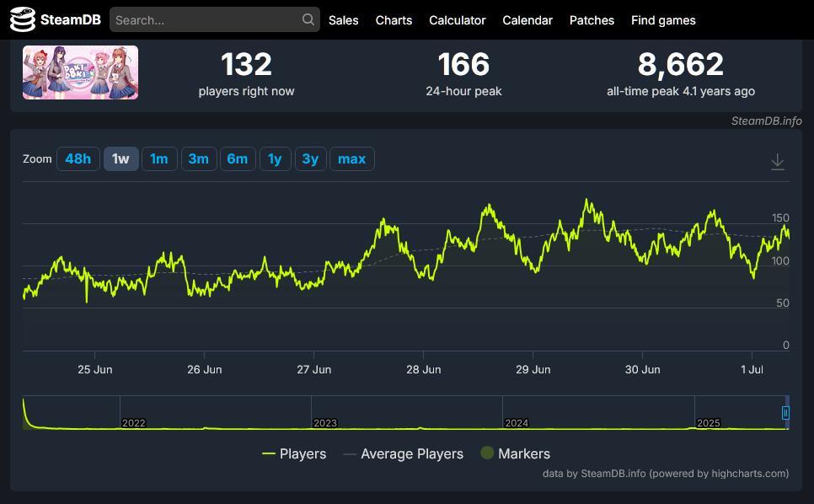814x504 pixels.
Task: Click the 166 24-hour peak value
Action: click(x=463, y=64)
